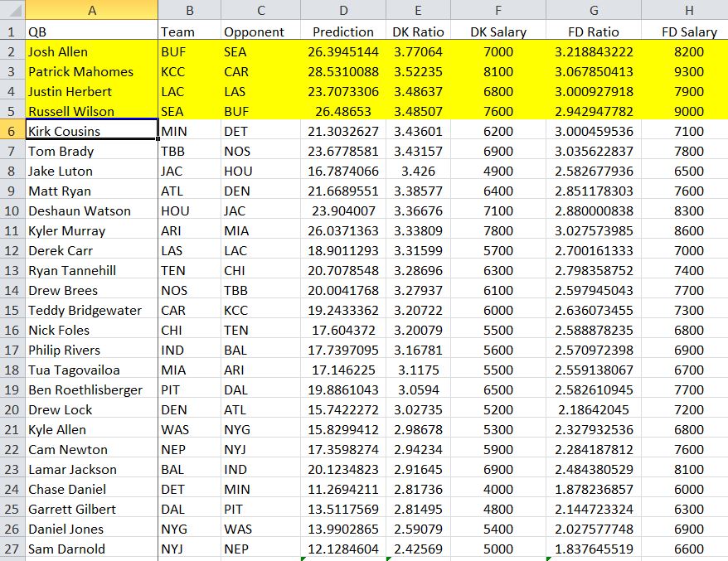
Task: Select the Ben Roethlisberger cell
Action: [92, 389]
